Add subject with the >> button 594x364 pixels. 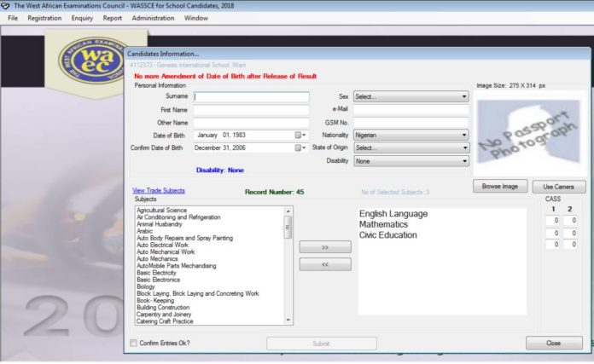pyautogui.click(x=325, y=247)
